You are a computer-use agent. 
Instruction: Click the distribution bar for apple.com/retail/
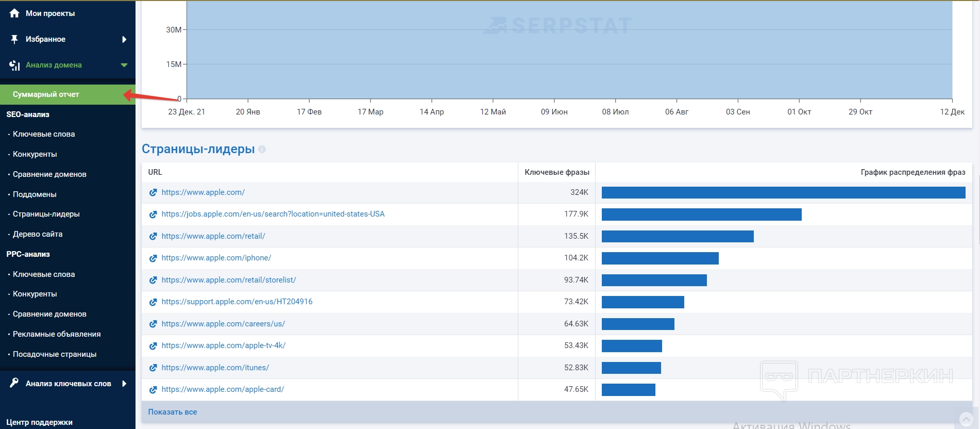click(678, 237)
